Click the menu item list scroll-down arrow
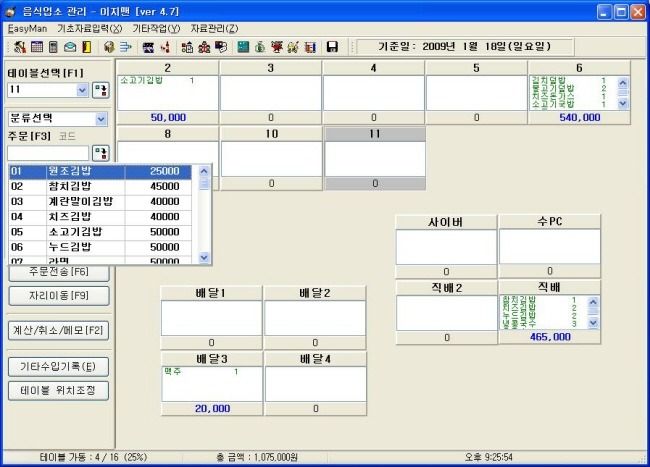 [204, 258]
